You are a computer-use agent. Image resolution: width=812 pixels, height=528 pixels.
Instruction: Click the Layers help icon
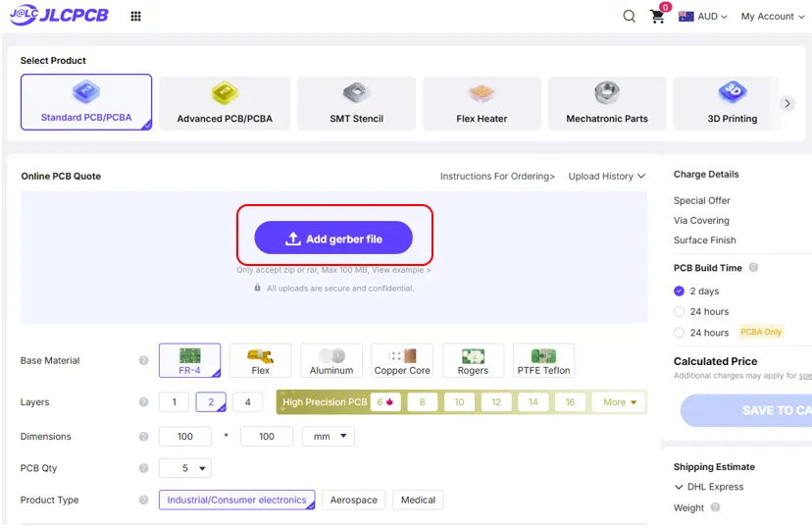pyautogui.click(x=143, y=402)
